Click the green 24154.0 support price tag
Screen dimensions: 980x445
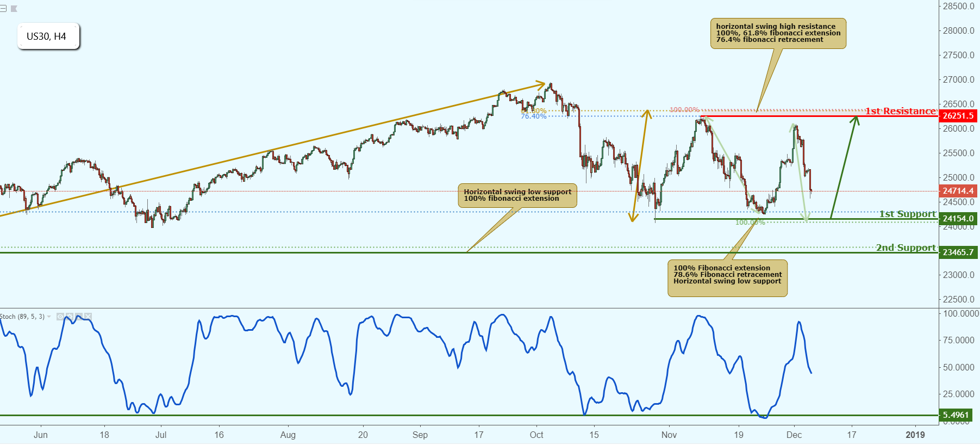[958, 219]
